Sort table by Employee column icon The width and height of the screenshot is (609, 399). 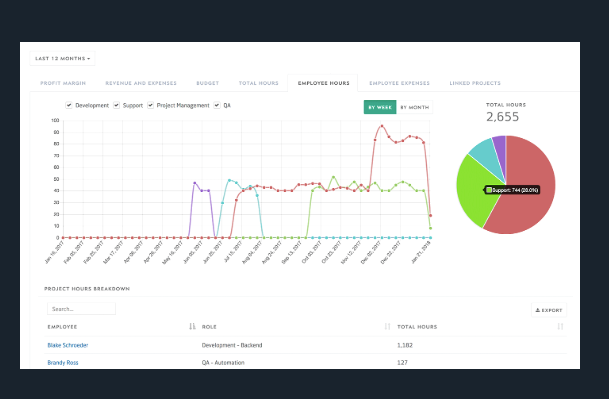192,326
